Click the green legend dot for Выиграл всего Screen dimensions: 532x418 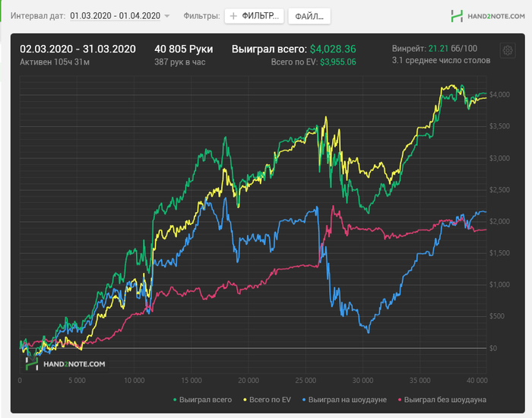click(x=175, y=400)
